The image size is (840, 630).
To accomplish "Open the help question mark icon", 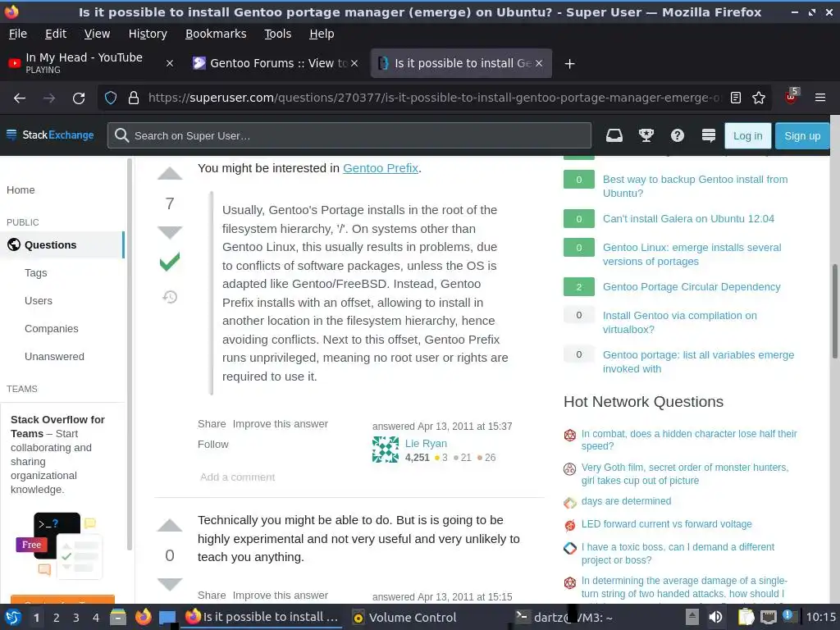I will point(677,135).
